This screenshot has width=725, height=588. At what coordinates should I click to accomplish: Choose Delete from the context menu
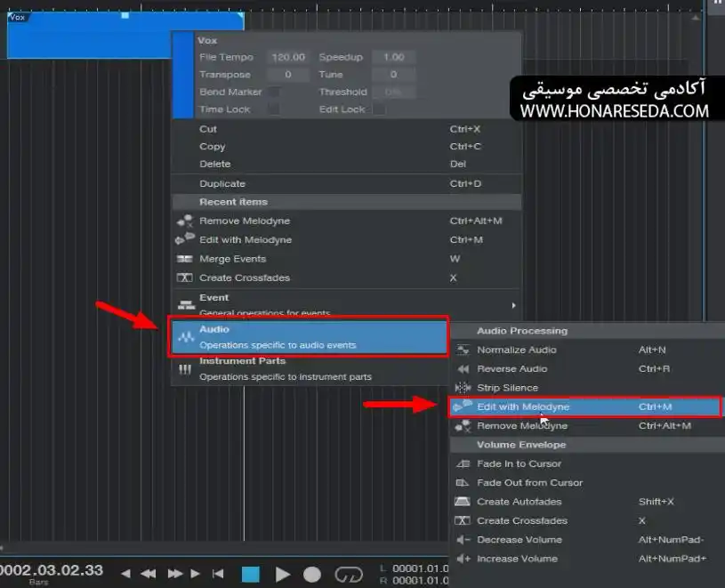point(346,164)
